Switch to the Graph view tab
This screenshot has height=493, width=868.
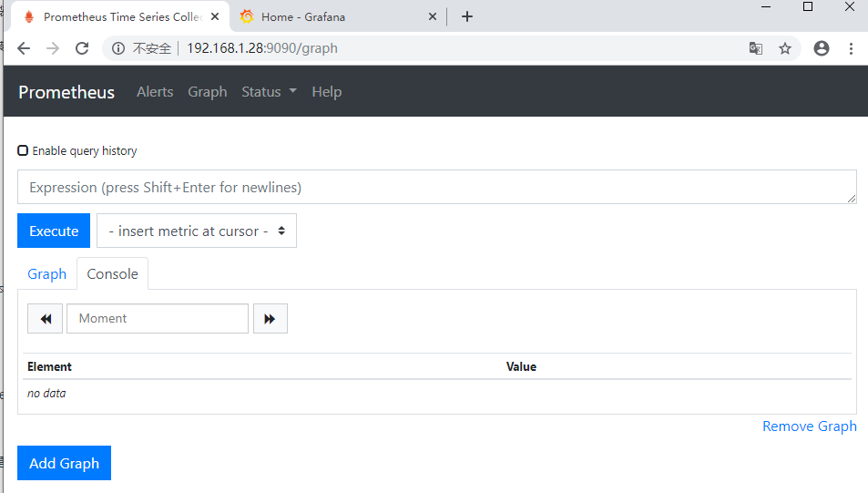pos(47,274)
